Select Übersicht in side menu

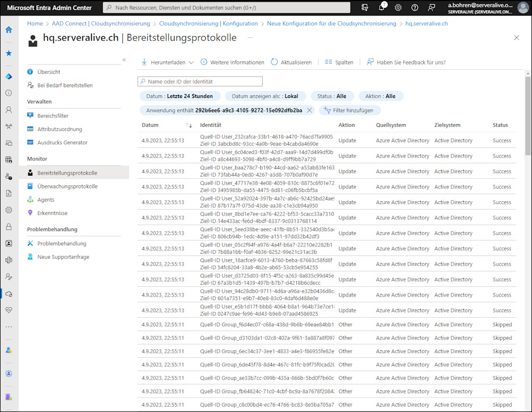click(x=49, y=72)
